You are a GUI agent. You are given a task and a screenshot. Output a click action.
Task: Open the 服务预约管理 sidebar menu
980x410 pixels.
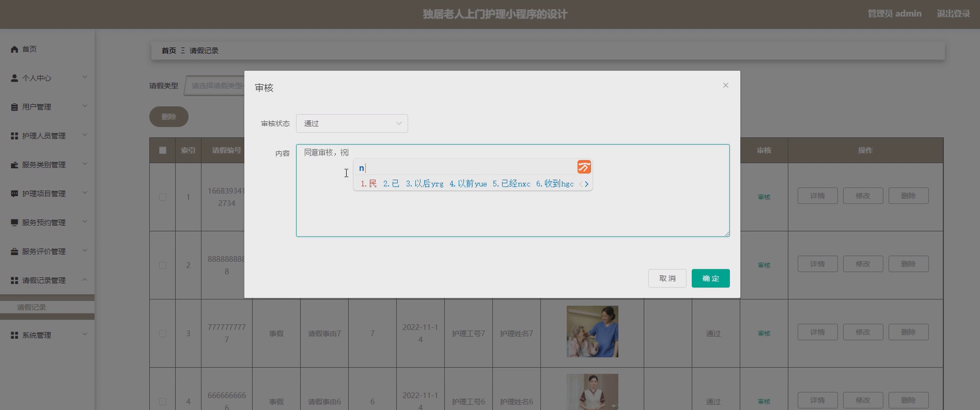click(47, 223)
